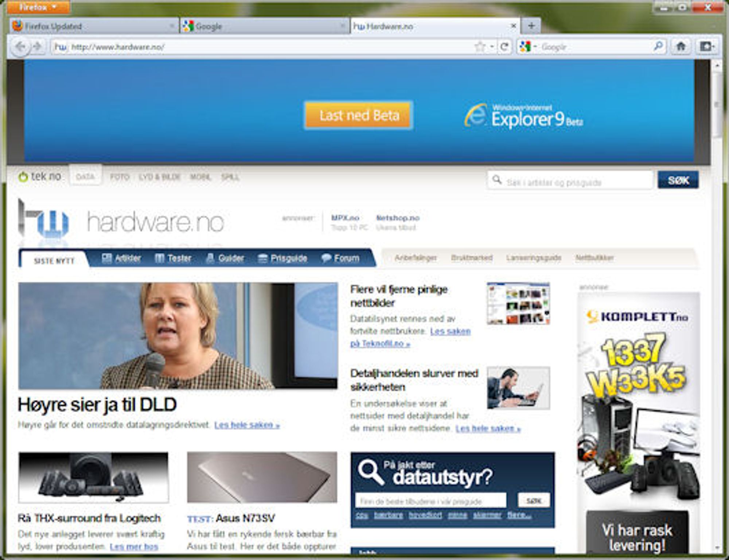Reload the current page
Screen dimensions: 729x560
tap(504, 47)
